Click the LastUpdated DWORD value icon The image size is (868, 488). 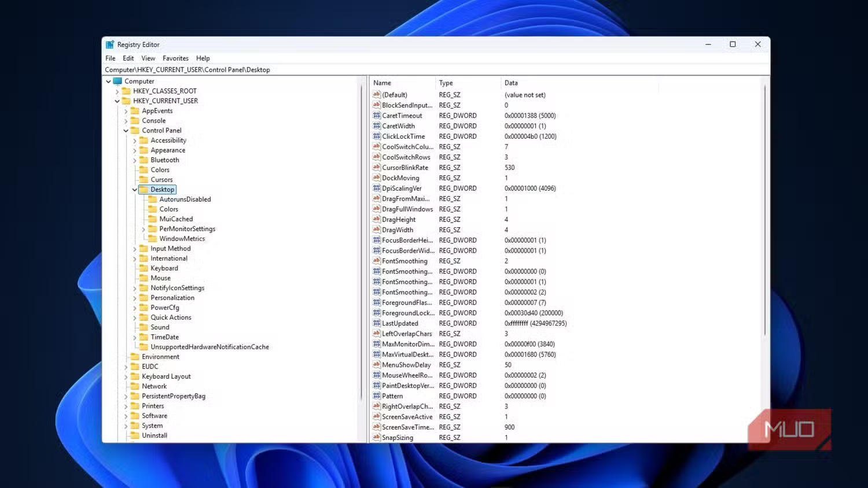coord(376,324)
